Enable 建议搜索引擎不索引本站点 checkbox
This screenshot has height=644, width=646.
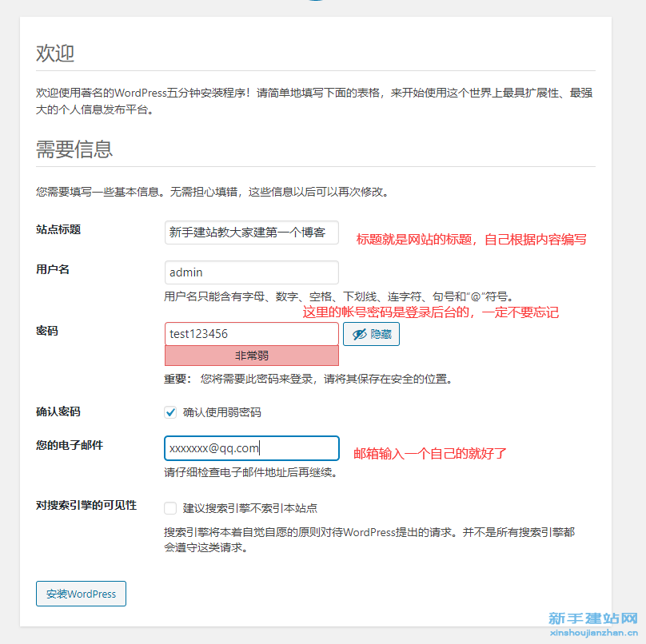click(170, 508)
